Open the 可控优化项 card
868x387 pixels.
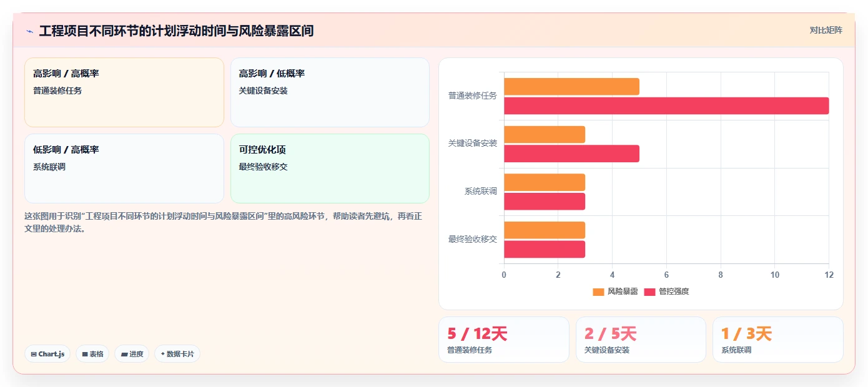pos(330,169)
